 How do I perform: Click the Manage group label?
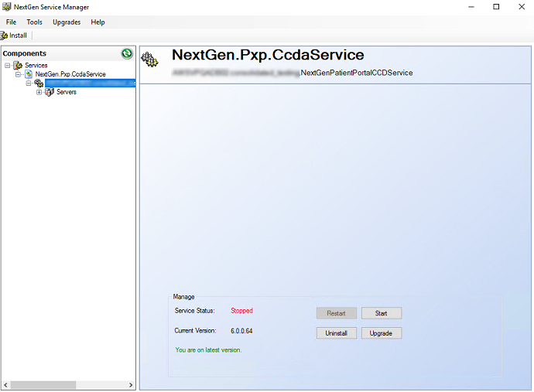click(184, 297)
